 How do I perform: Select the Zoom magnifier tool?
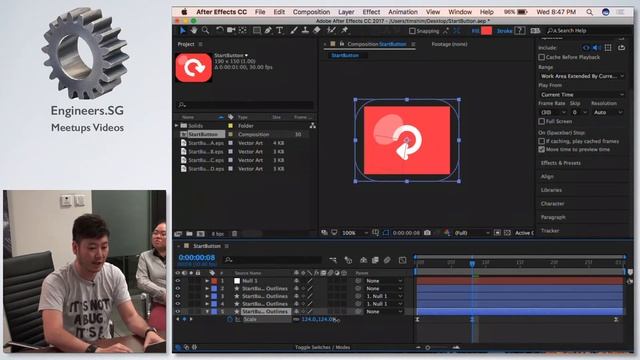point(205,31)
